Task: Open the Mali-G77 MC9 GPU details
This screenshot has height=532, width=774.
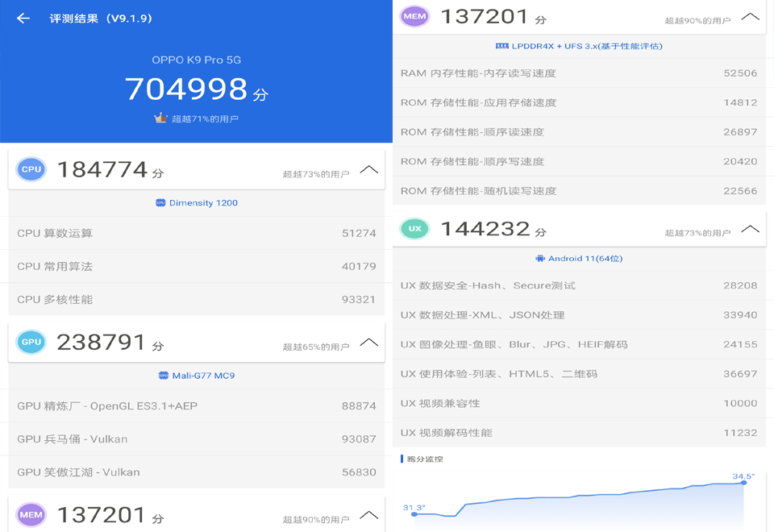Action: pos(196,375)
